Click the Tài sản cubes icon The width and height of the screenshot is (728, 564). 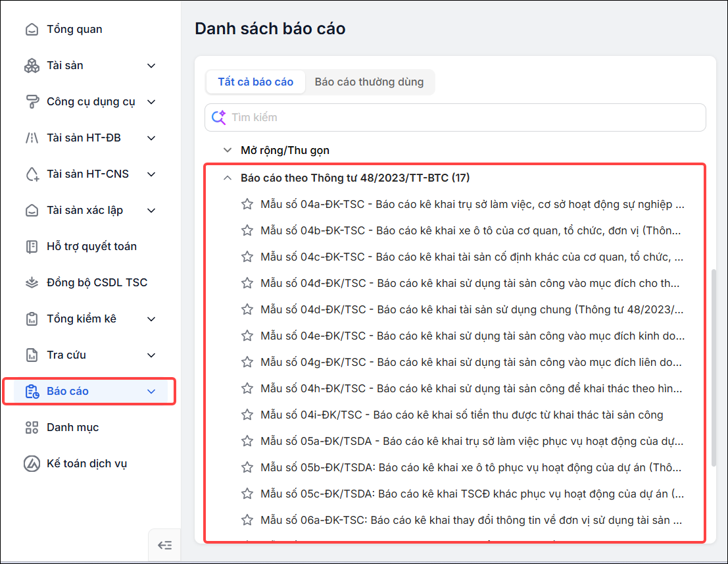(32, 66)
